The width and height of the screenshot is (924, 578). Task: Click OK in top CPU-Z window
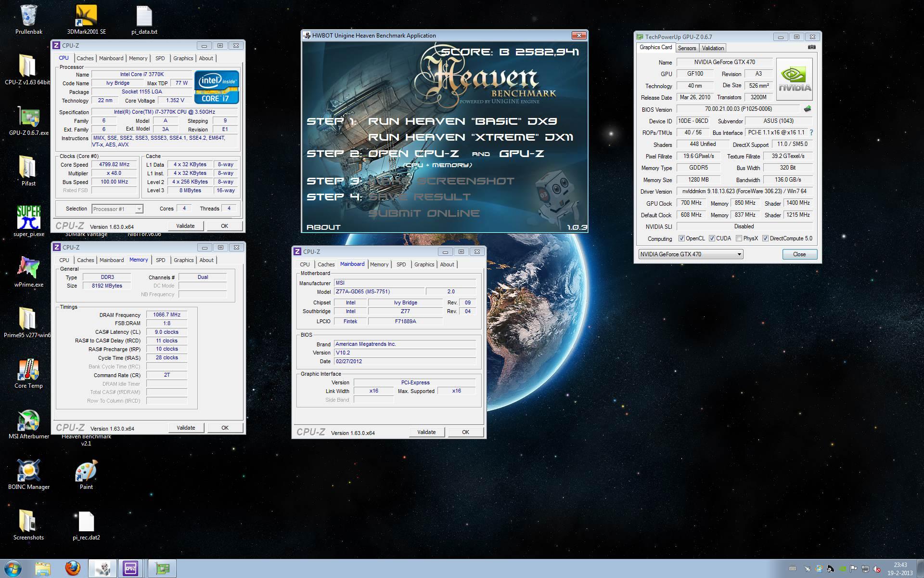pyautogui.click(x=224, y=226)
